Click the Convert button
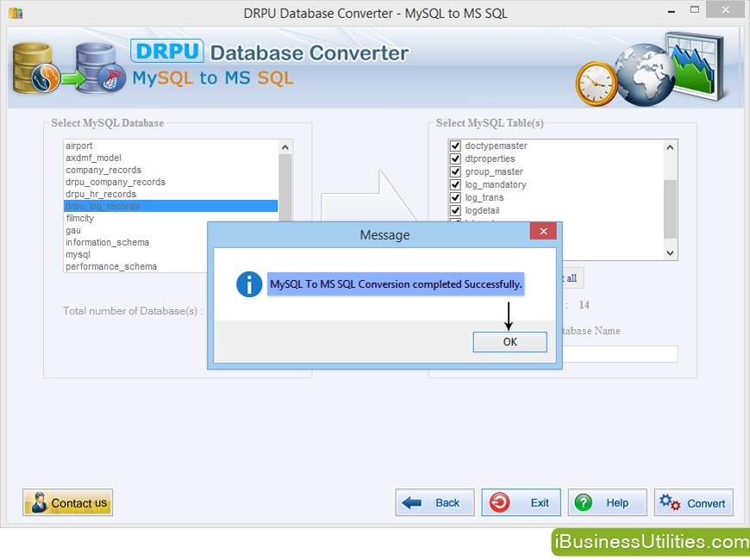 click(x=694, y=502)
